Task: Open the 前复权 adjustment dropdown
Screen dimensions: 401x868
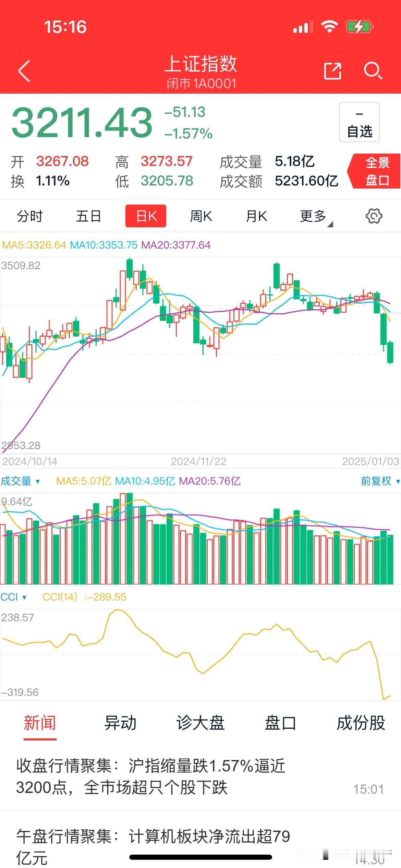Action: 380,481
